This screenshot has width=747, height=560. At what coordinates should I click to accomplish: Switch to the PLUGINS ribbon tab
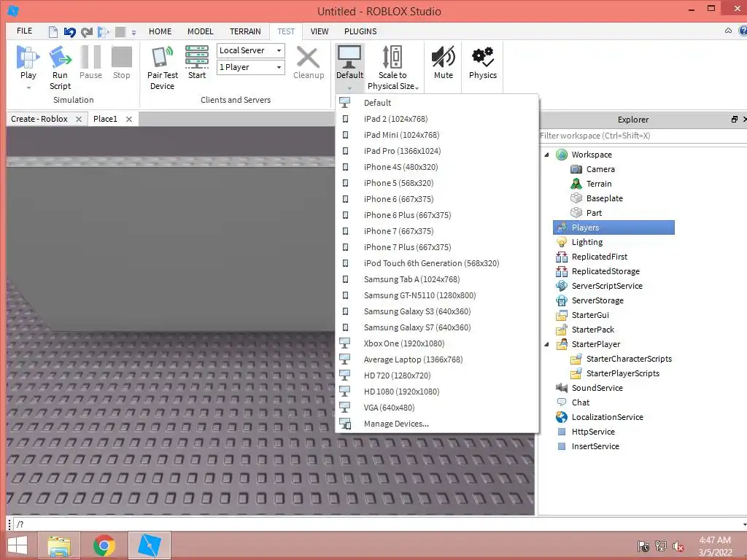click(360, 31)
